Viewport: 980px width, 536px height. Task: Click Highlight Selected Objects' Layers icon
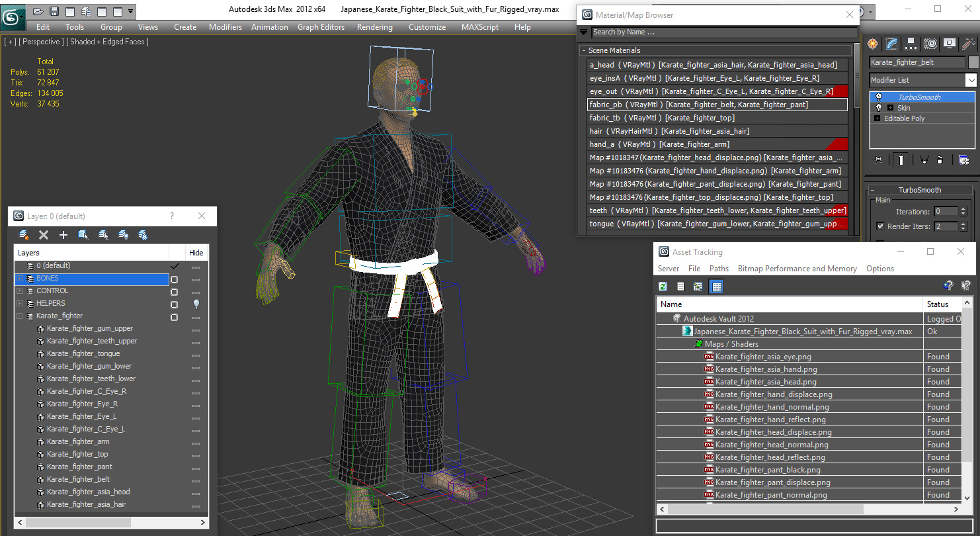[x=103, y=235]
